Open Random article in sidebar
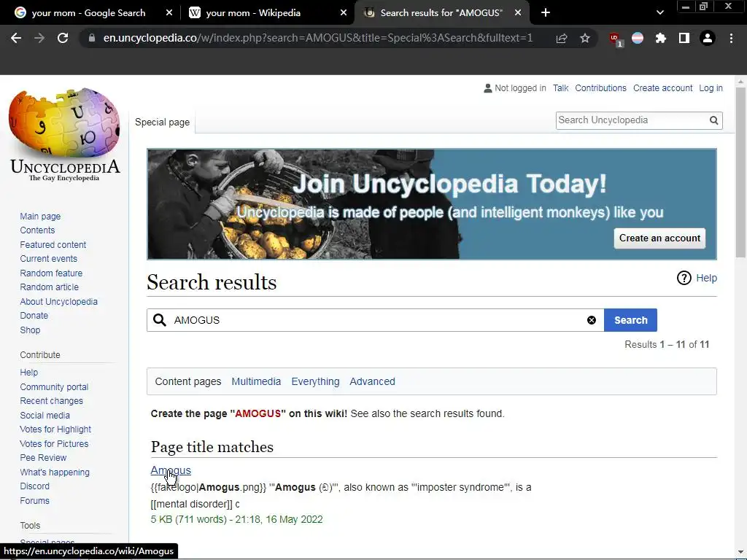This screenshot has width=747, height=560. (49, 287)
